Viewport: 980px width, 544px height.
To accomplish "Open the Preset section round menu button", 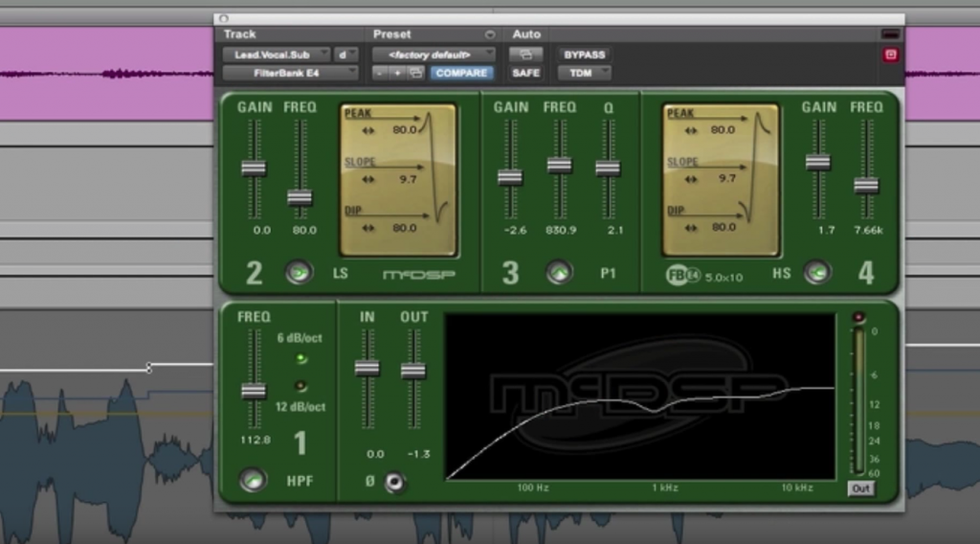I will point(490,34).
